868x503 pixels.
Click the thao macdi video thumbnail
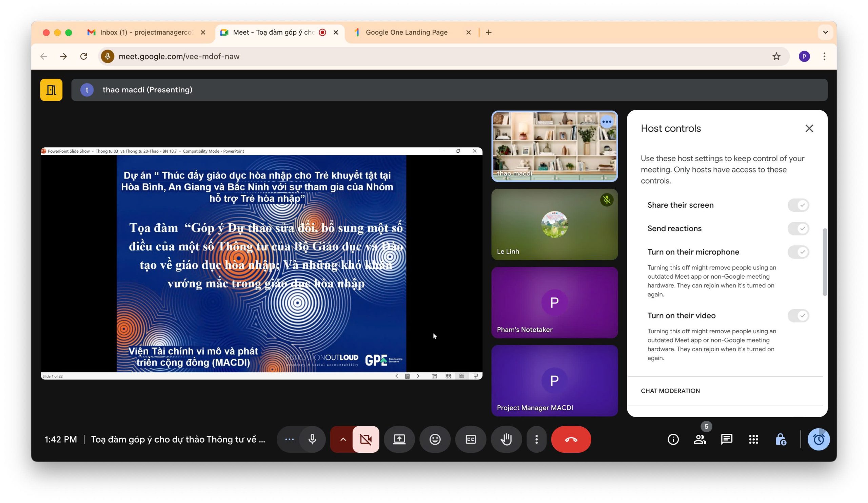(x=554, y=146)
